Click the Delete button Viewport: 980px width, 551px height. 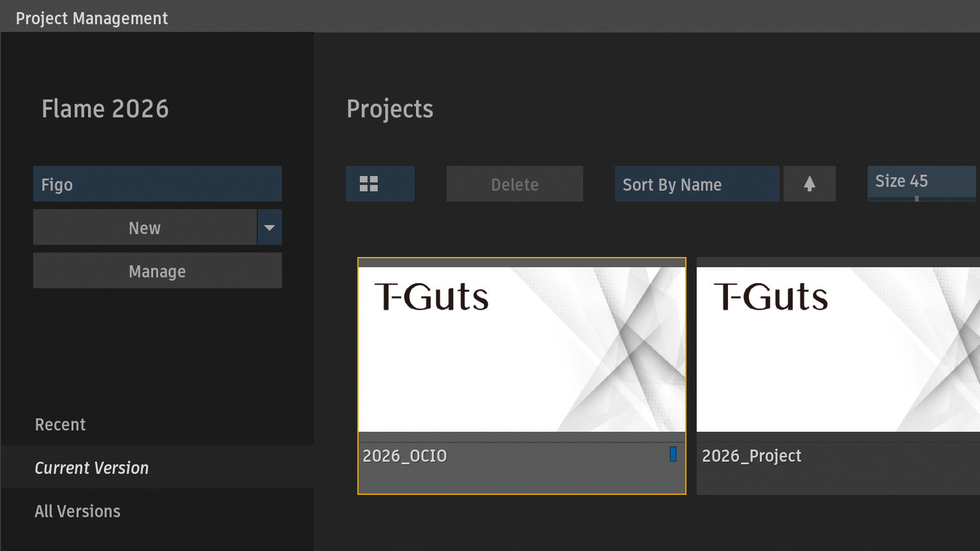point(515,184)
